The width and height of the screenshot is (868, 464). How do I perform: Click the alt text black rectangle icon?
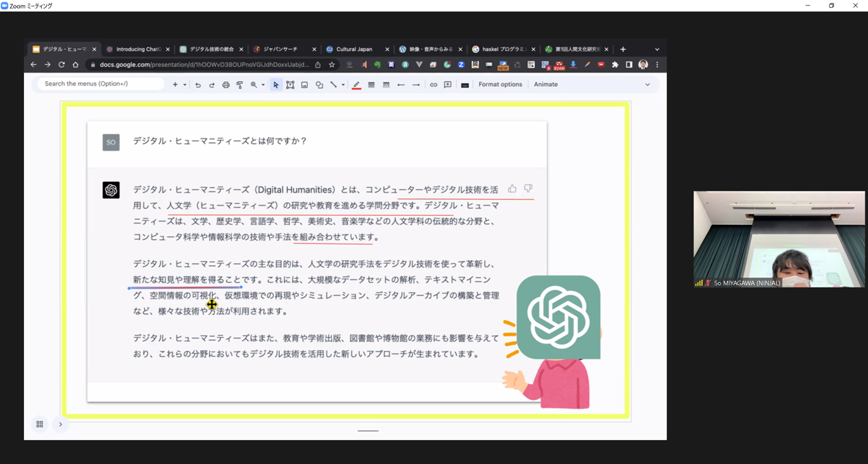464,85
